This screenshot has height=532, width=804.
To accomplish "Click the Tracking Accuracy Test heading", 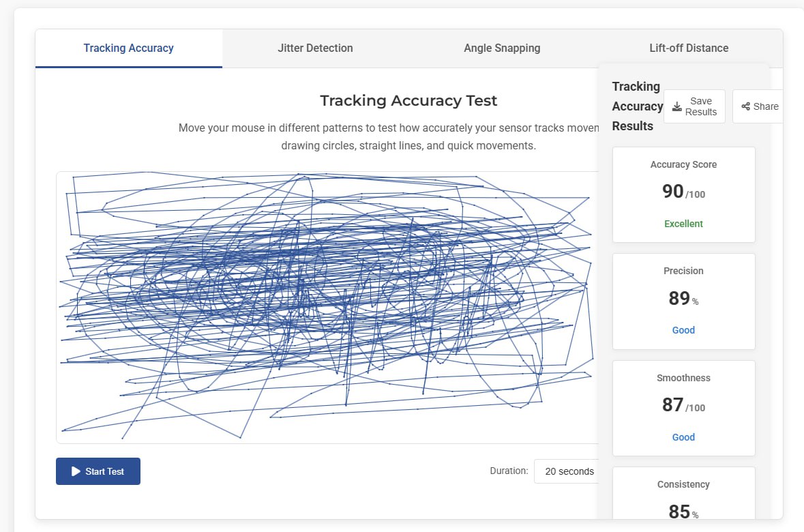I will (408, 101).
